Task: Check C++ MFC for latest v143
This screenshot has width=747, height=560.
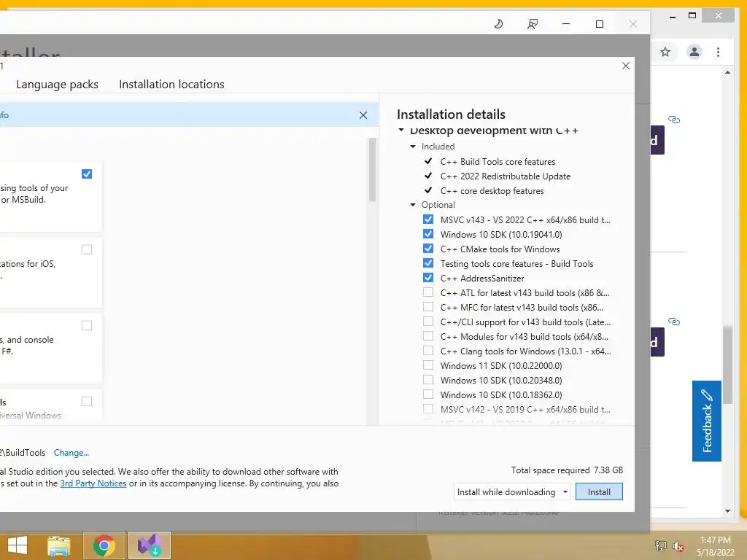Action: tap(427, 307)
